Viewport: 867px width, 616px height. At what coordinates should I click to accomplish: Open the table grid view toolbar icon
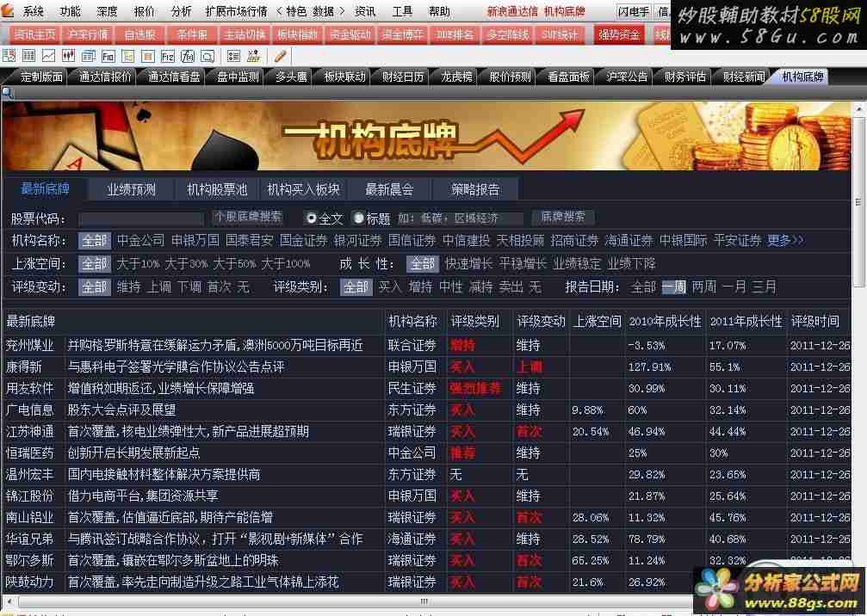(28, 56)
